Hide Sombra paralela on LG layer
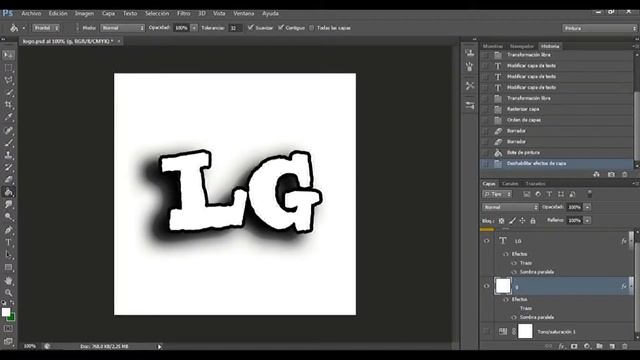This screenshot has height=360, width=640. tap(514, 272)
